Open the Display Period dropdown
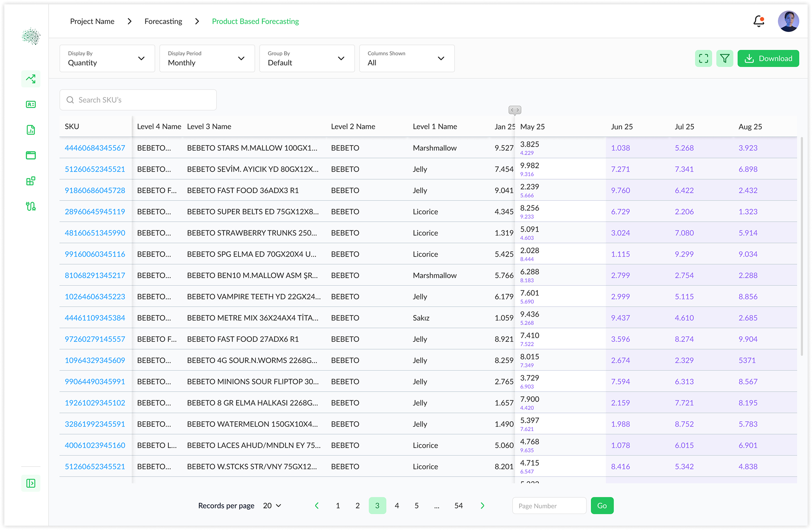 (207, 58)
